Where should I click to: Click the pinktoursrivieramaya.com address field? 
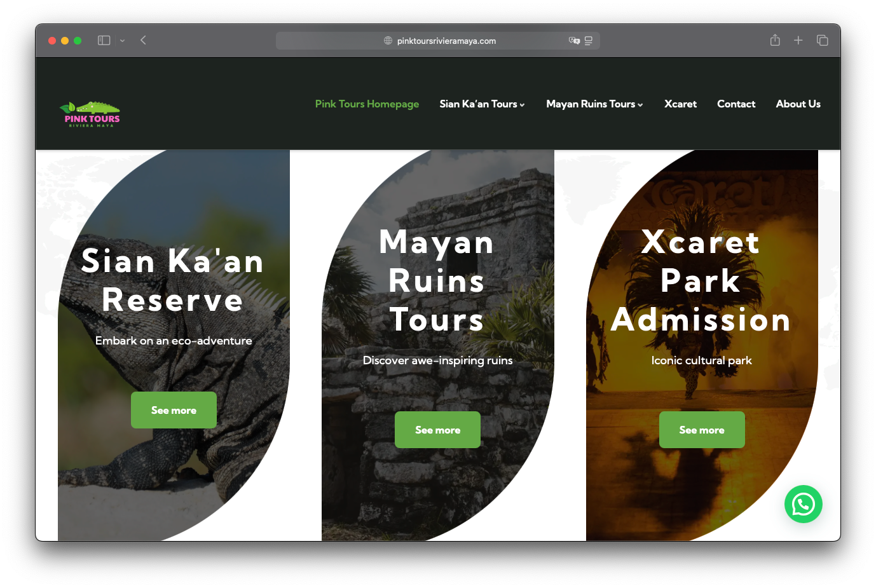[x=438, y=41]
